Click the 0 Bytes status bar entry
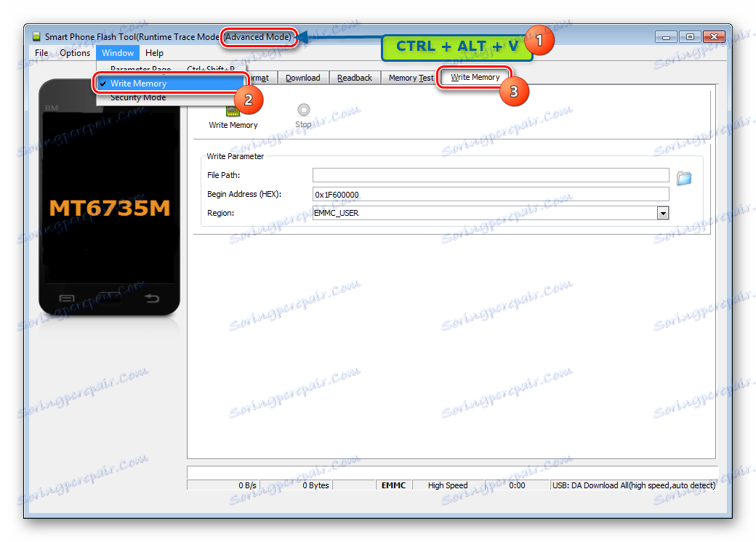 point(296,485)
